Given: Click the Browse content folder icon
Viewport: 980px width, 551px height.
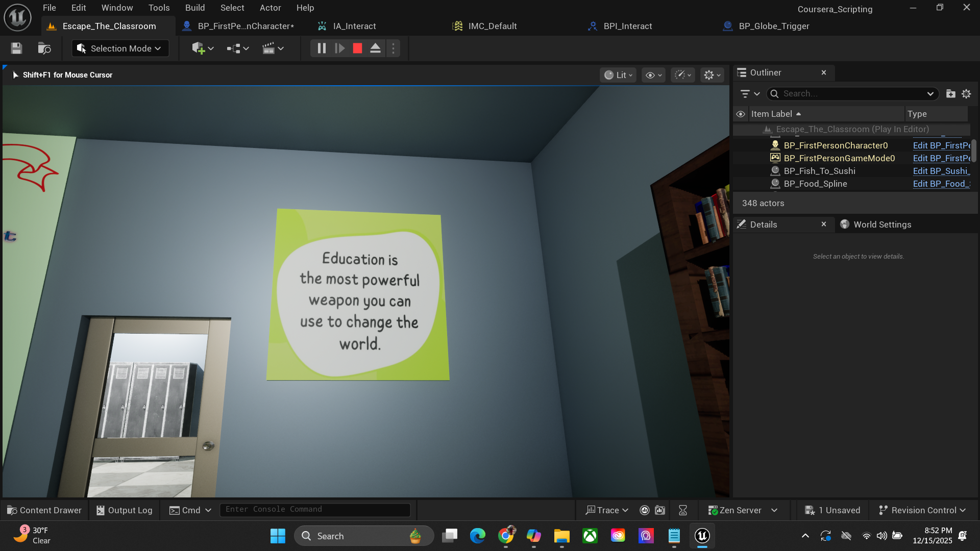Looking at the screenshot, I should (x=44, y=48).
